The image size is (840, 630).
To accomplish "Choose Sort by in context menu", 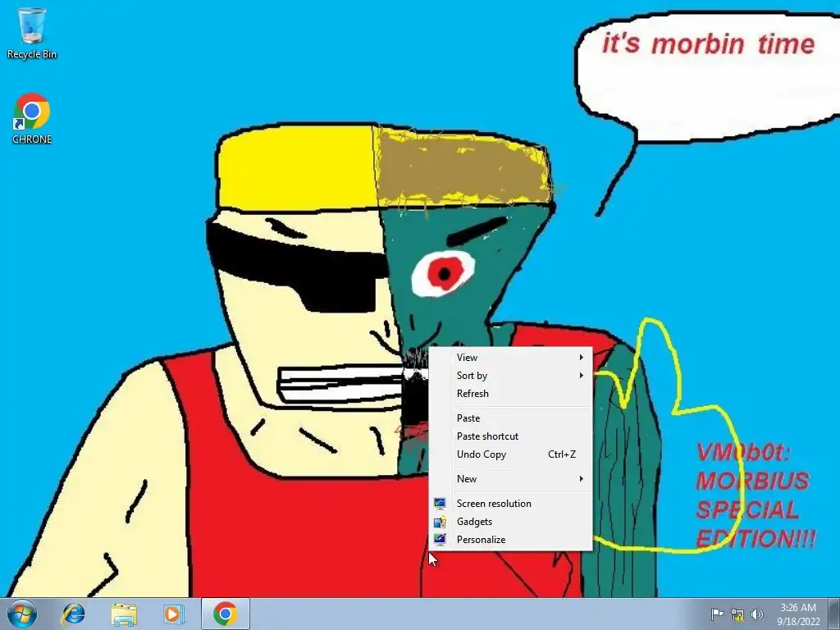I will point(510,376).
